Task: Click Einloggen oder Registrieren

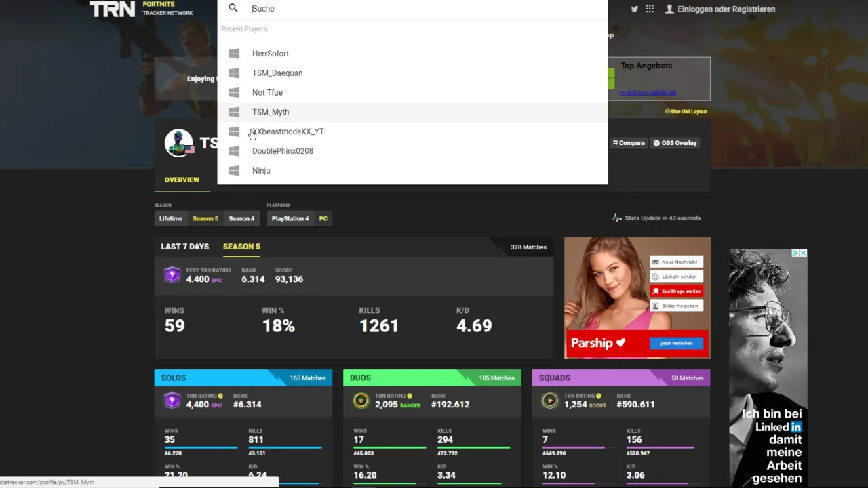Action: pos(726,9)
